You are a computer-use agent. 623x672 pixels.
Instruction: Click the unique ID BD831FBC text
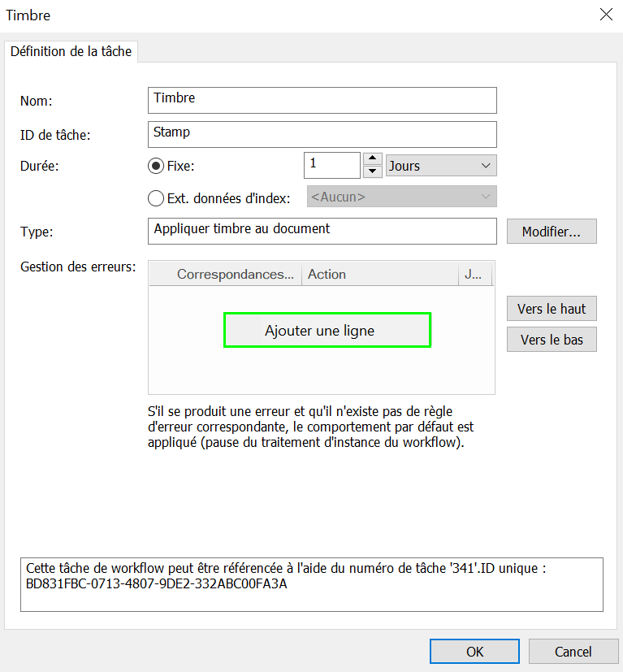click(157, 584)
